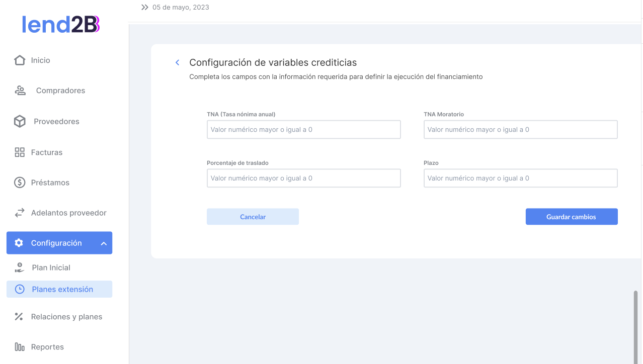Expand the sidebar with double-arrow toggle
This screenshot has width=643, height=364.
(145, 8)
